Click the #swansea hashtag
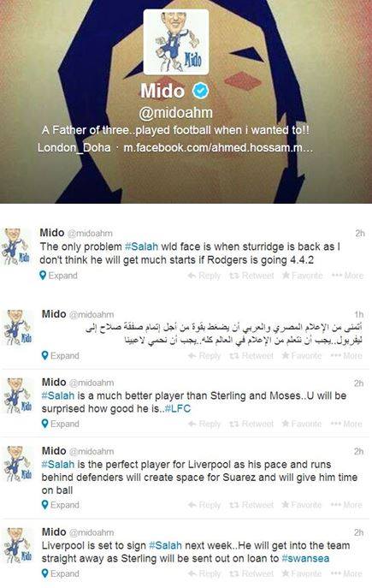 [305, 558]
